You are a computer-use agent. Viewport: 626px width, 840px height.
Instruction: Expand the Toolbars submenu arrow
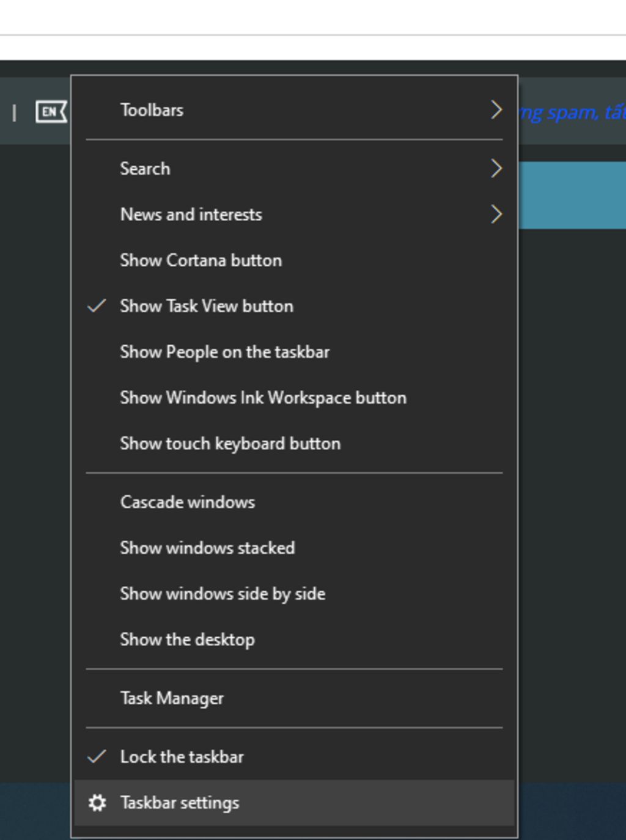pyautogui.click(x=496, y=110)
